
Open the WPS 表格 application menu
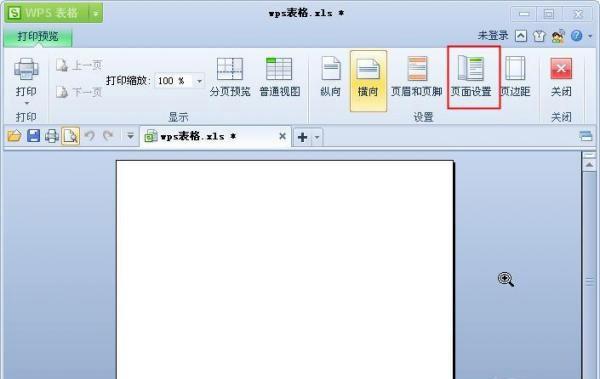click(x=47, y=13)
